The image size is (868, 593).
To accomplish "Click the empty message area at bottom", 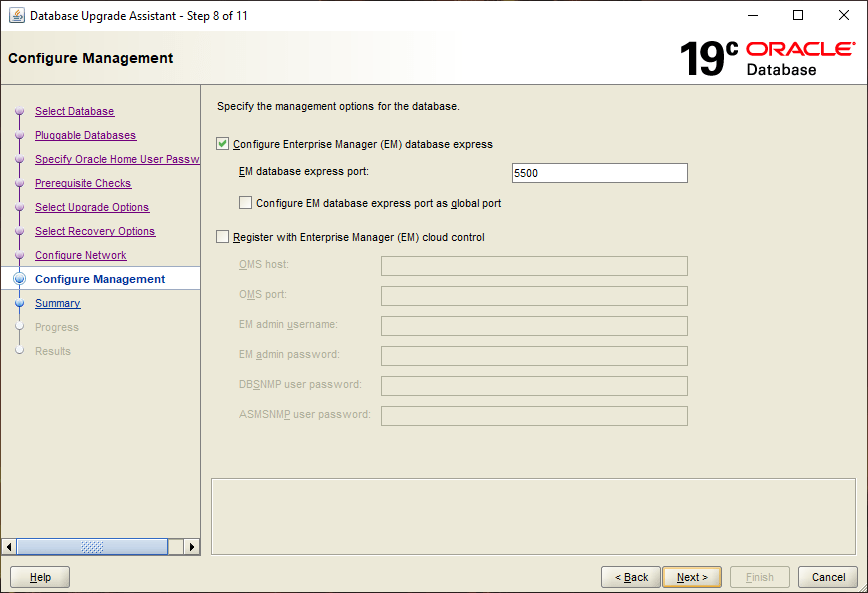I will coord(534,517).
